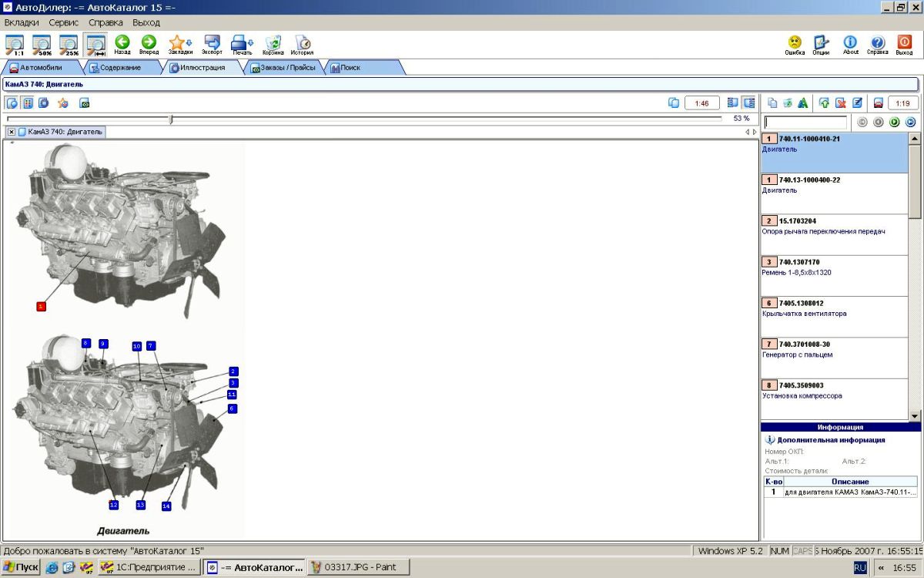Image resolution: width=924 pixels, height=578 pixels.
Task: Set zoom to 50% with the magnifier icon
Action: [x=42, y=45]
